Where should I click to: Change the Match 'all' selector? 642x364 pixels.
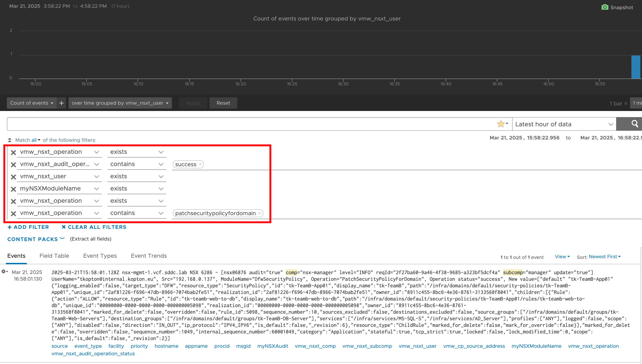click(x=36, y=140)
